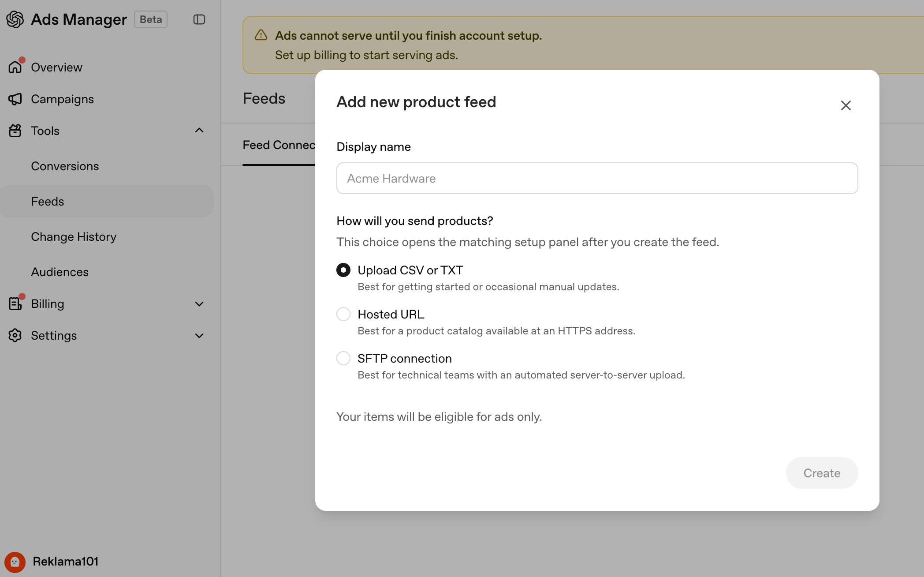This screenshot has width=924, height=577.
Task: Click the Settings label in sidebar
Action: click(x=54, y=336)
